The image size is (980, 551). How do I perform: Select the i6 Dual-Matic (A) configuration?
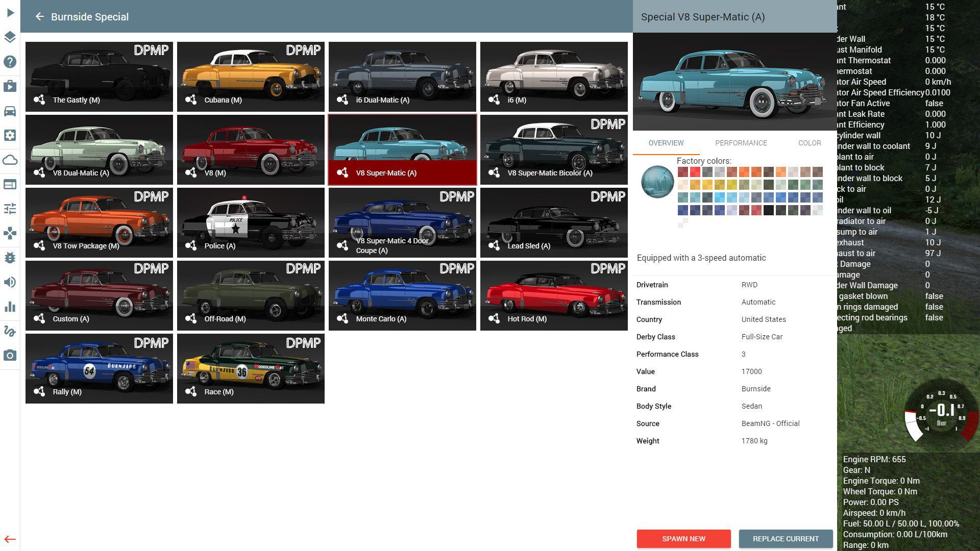402,77
